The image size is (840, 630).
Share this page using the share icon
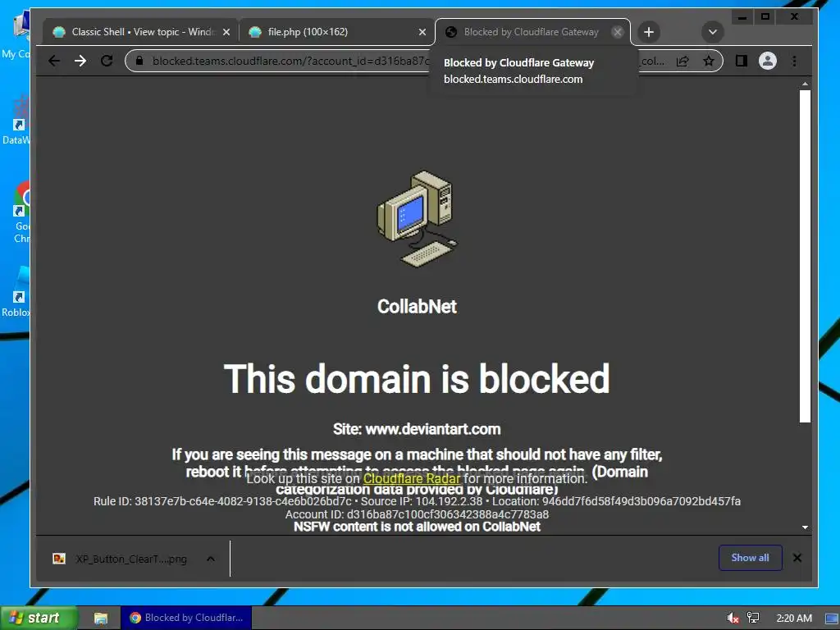682,61
